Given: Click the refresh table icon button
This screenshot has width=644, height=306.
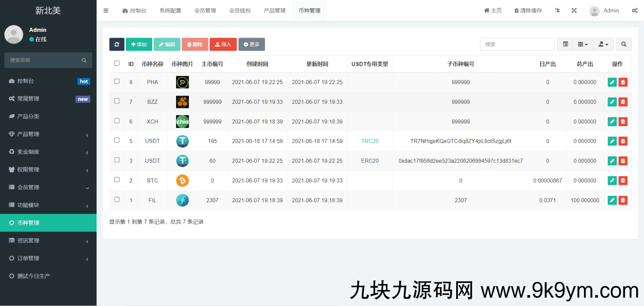Looking at the screenshot, I should [x=117, y=44].
